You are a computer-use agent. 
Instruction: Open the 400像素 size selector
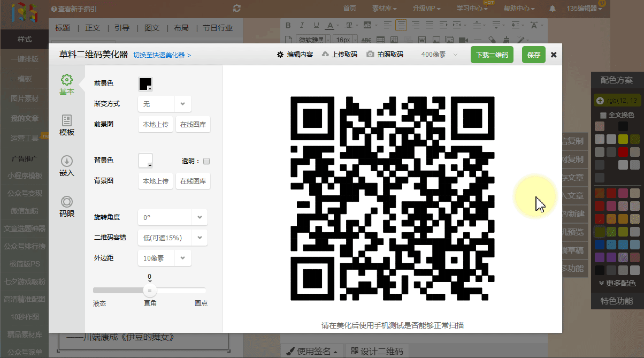point(439,55)
